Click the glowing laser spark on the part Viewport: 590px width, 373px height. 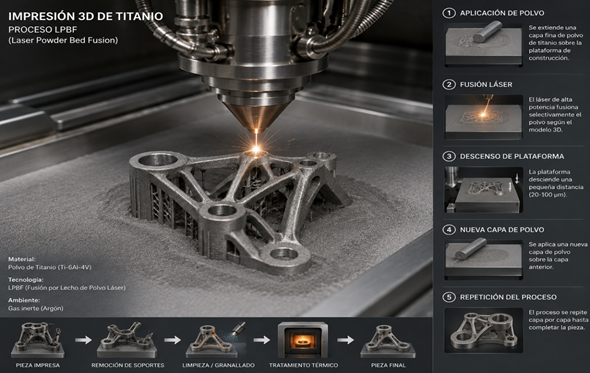point(256,149)
